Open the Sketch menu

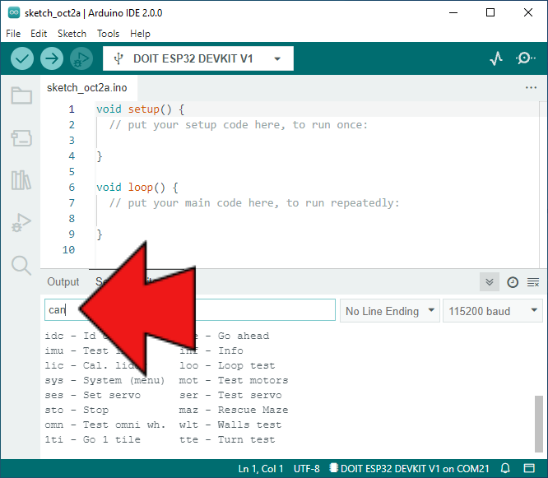point(72,34)
